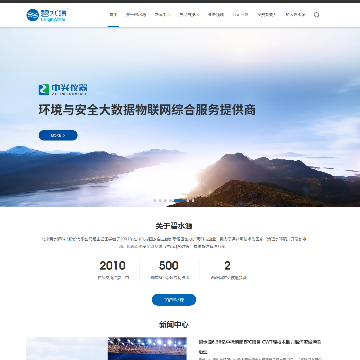This screenshot has width=360, height=360.
Task: Select the last carousel indicator dot
Action: pyautogui.click(x=193, y=201)
